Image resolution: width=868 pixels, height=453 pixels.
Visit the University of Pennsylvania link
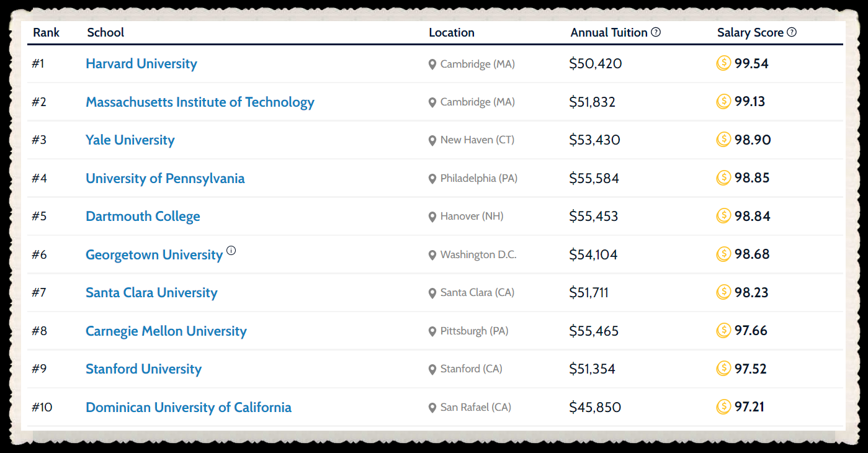(165, 179)
